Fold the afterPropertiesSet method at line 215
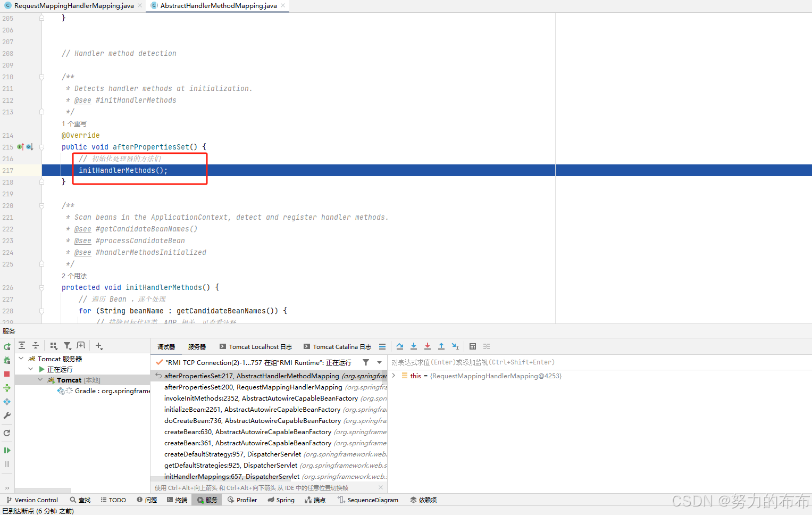812x515 pixels. coord(41,147)
